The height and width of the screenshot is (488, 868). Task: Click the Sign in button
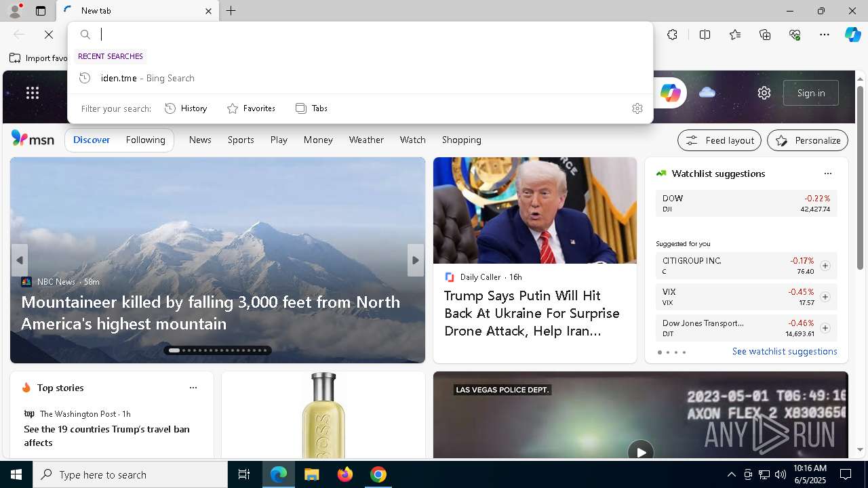(811, 93)
